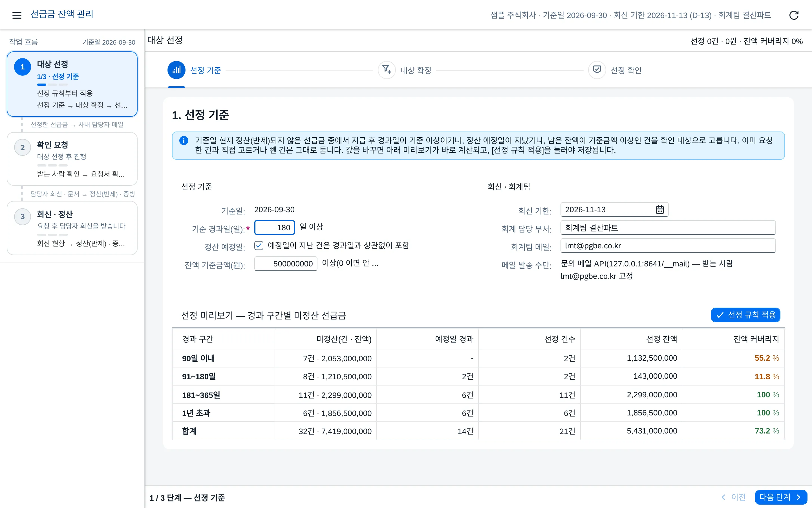Image resolution: width=812 pixels, height=508 pixels.
Task: Select the 1년 초과 row label
Action: click(196, 413)
